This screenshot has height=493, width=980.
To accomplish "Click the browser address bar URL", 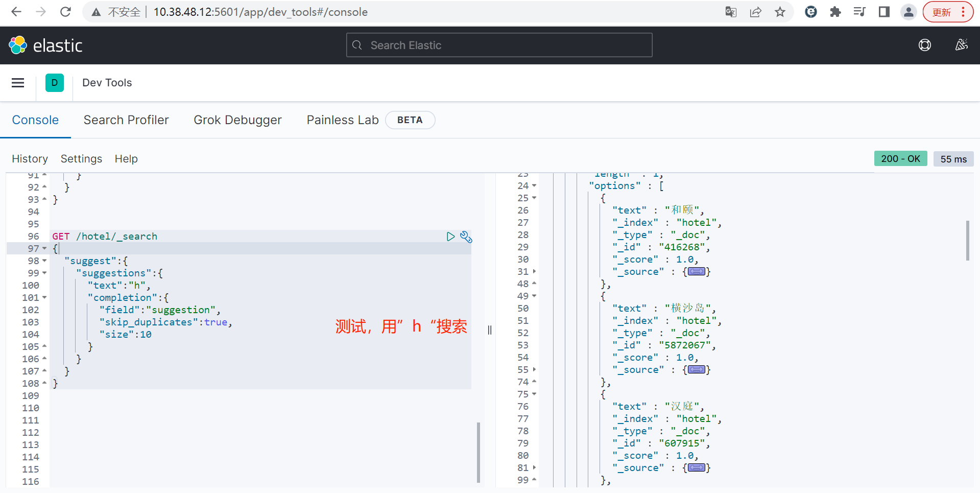I will click(x=260, y=12).
